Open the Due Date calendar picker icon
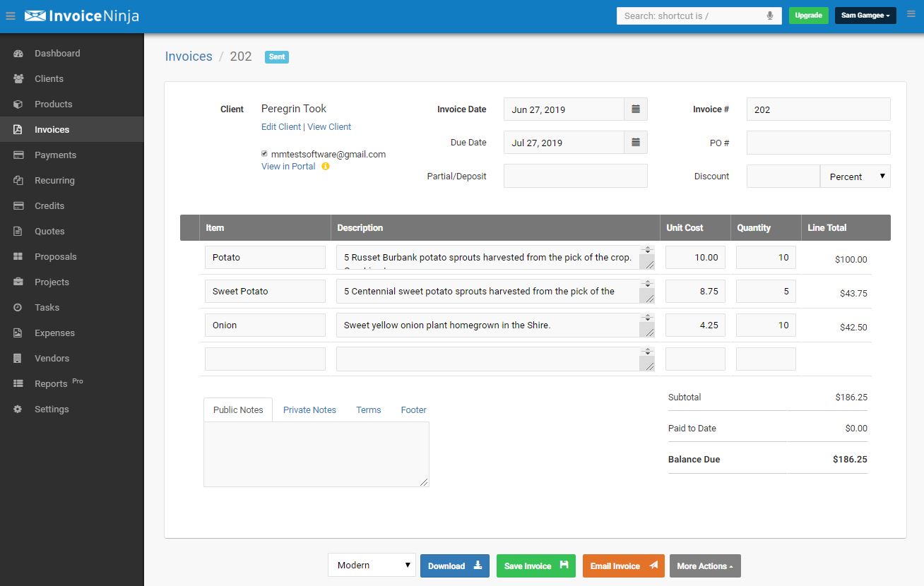This screenshot has width=924, height=586. click(x=635, y=143)
